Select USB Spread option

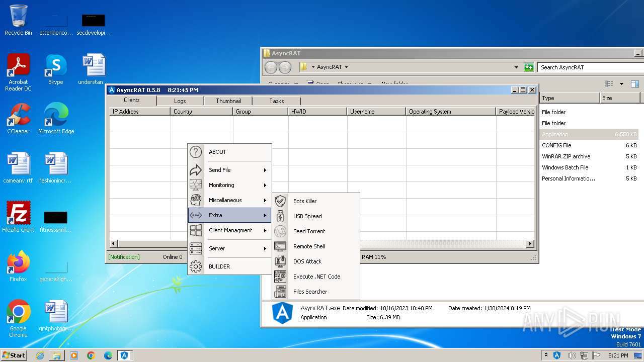(316, 216)
